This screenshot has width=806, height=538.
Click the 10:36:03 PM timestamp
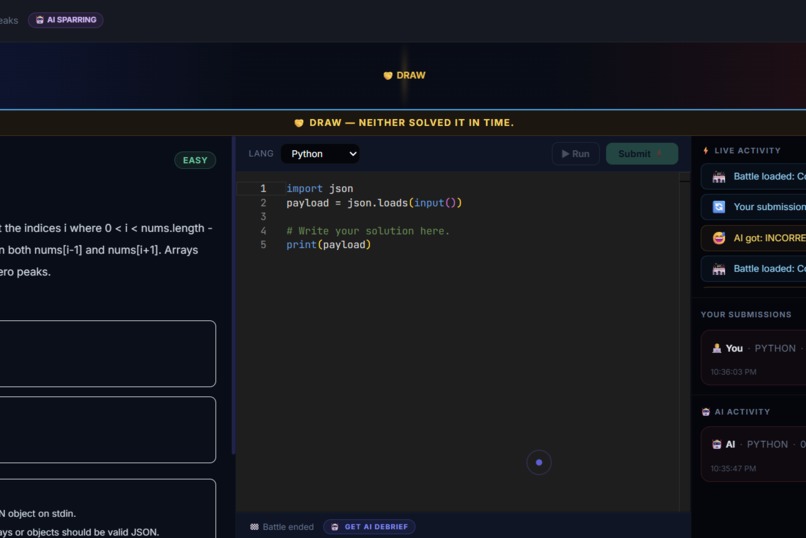733,372
